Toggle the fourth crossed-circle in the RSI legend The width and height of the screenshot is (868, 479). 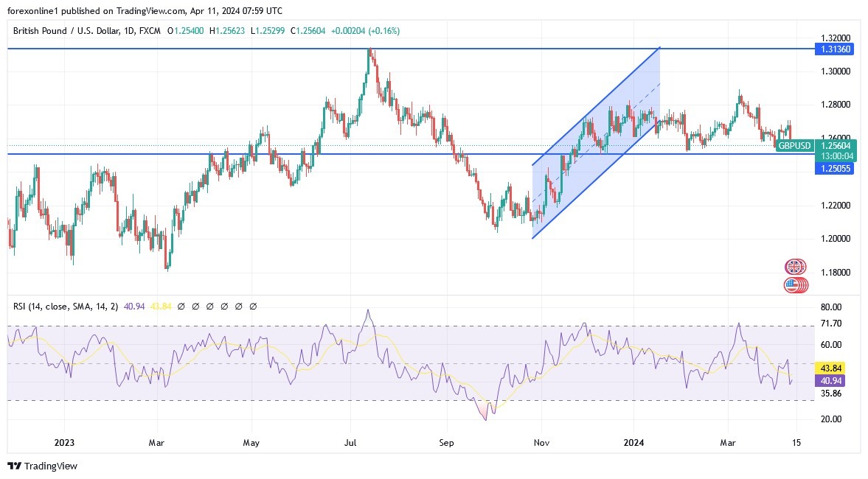tap(224, 306)
